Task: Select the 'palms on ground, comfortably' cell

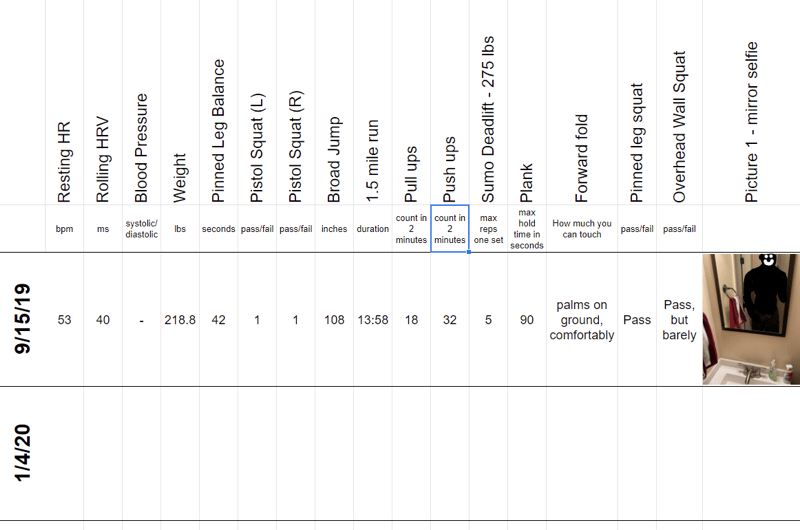Action: [x=582, y=320]
